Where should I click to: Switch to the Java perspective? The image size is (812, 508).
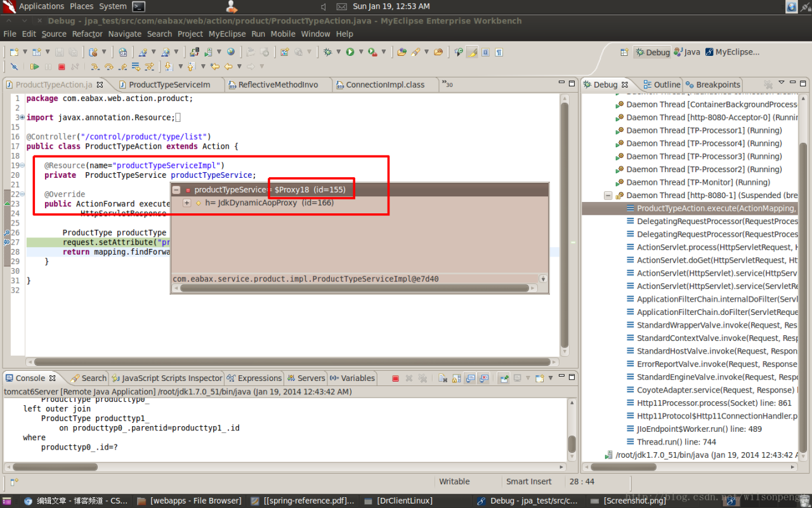tap(687, 52)
